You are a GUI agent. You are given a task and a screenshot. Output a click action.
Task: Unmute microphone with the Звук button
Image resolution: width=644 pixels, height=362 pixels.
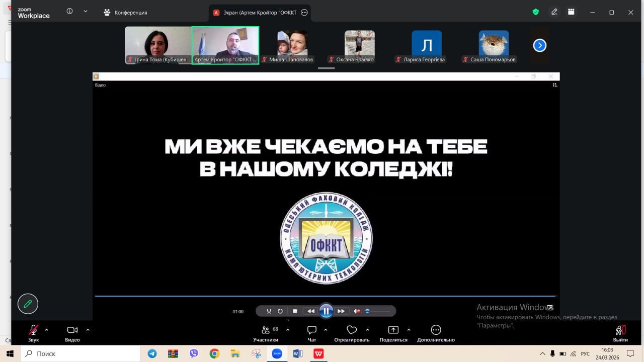click(33, 330)
